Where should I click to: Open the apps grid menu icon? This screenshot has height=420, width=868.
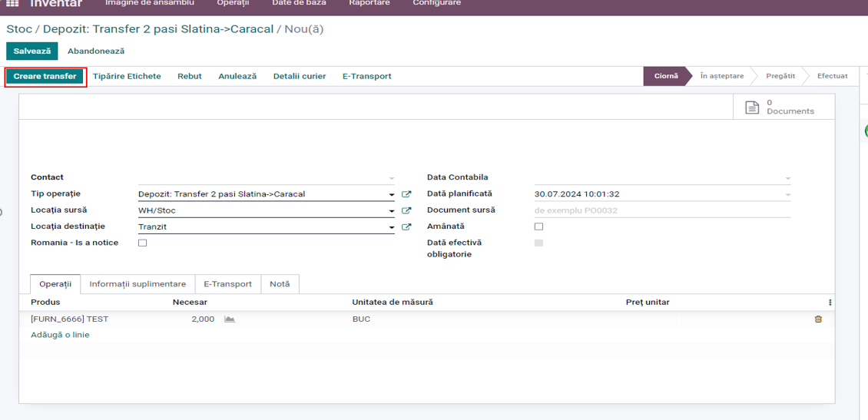tap(12, 3)
